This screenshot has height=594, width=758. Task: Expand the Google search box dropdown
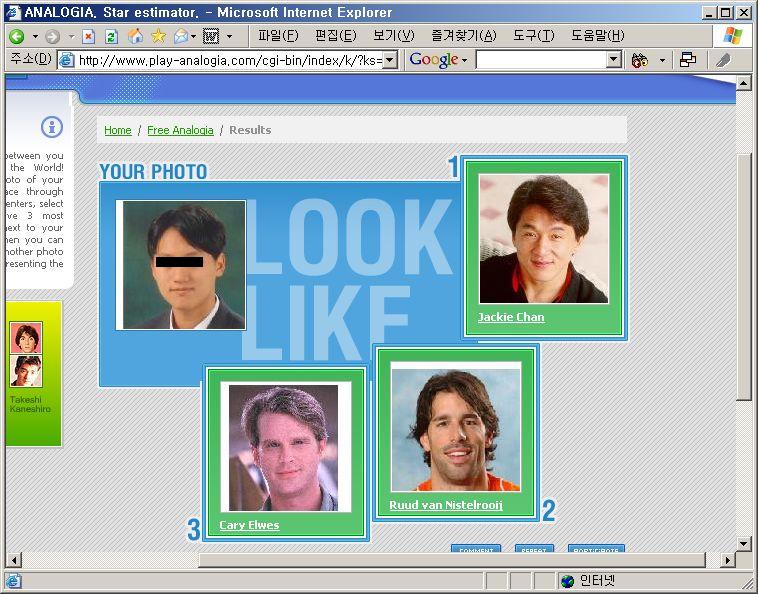614,60
